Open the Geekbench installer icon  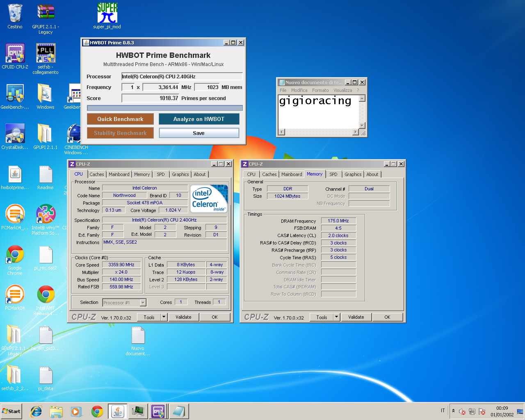15,97
